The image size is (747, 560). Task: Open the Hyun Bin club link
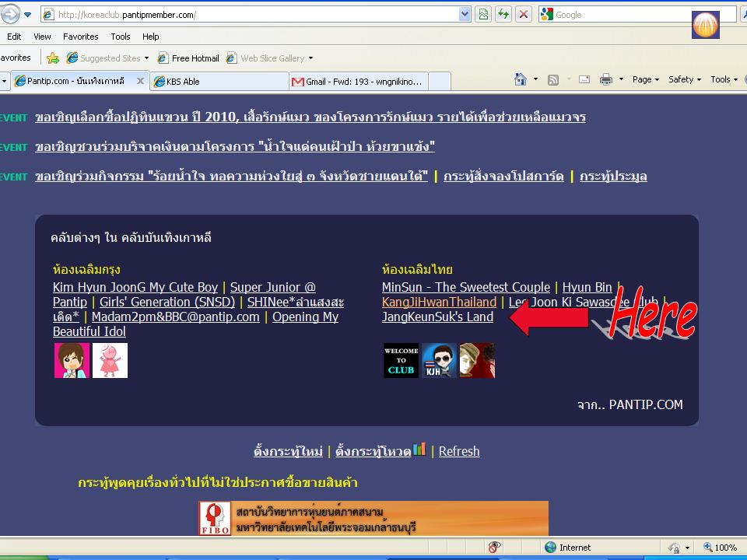coord(587,287)
